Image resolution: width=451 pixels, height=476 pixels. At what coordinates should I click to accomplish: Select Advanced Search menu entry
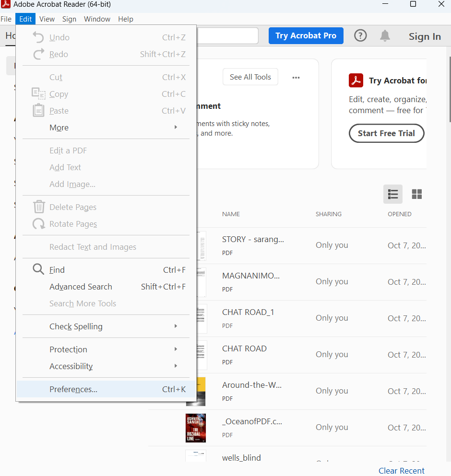106,287
